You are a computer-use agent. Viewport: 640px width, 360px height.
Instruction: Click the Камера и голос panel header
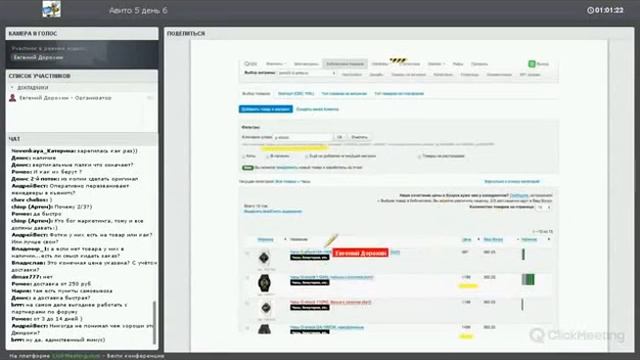point(82,33)
